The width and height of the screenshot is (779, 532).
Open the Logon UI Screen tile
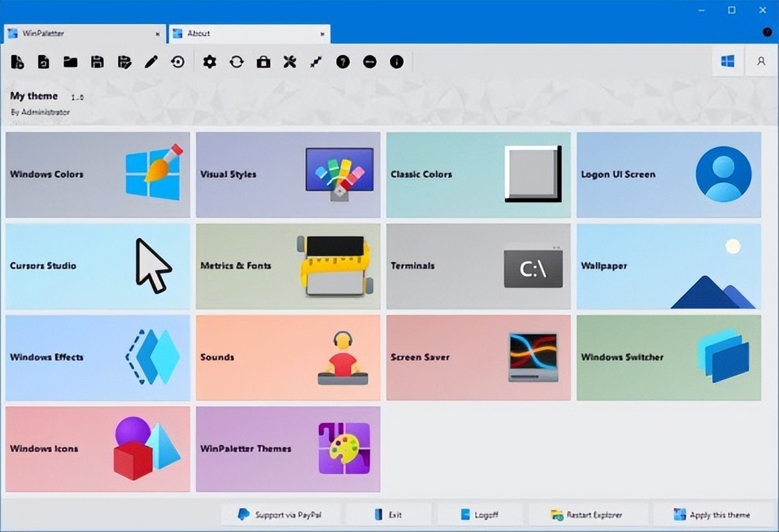coord(669,175)
